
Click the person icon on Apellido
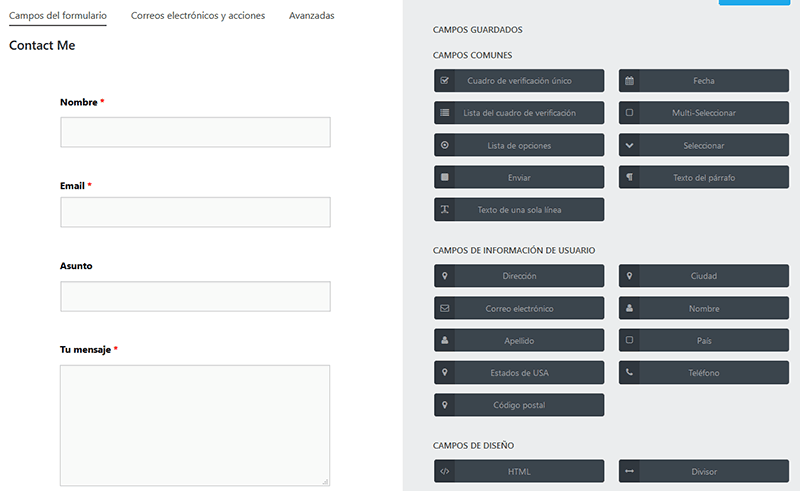tap(444, 340)
